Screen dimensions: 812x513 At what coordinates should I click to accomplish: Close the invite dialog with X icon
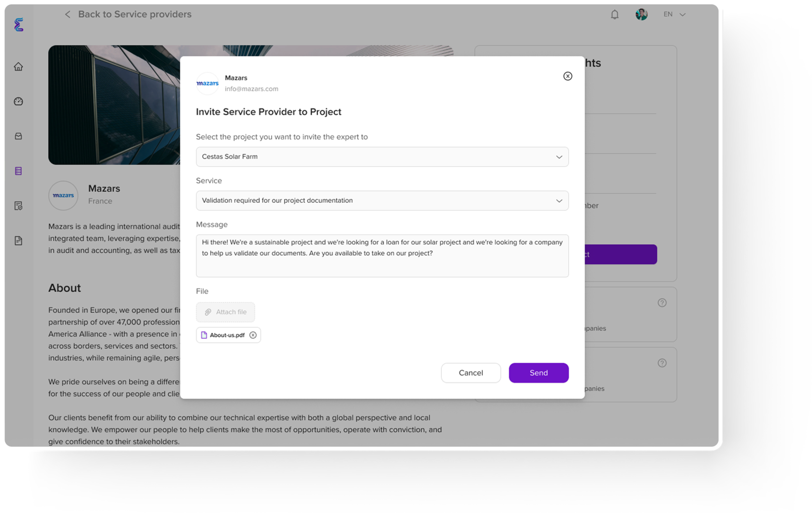click(x=567, y=76)
